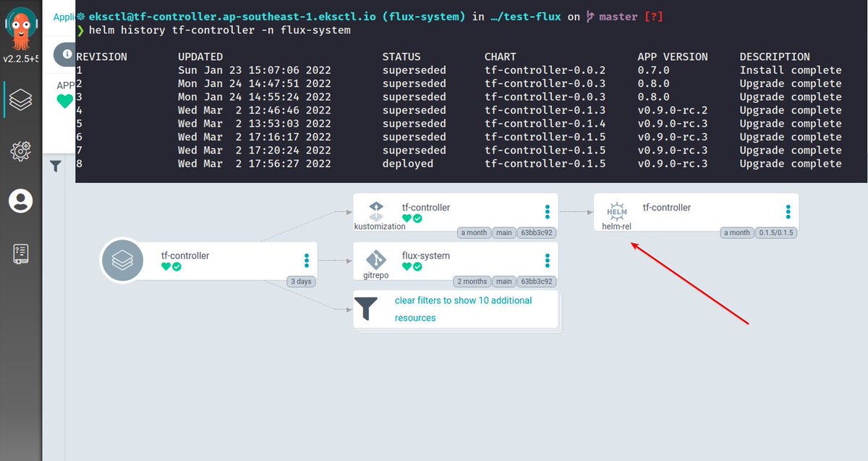The height and width of the screenshot is (461, 868).
Task: Click the info icon near the Applications header
Action: [x=67, y=54]
